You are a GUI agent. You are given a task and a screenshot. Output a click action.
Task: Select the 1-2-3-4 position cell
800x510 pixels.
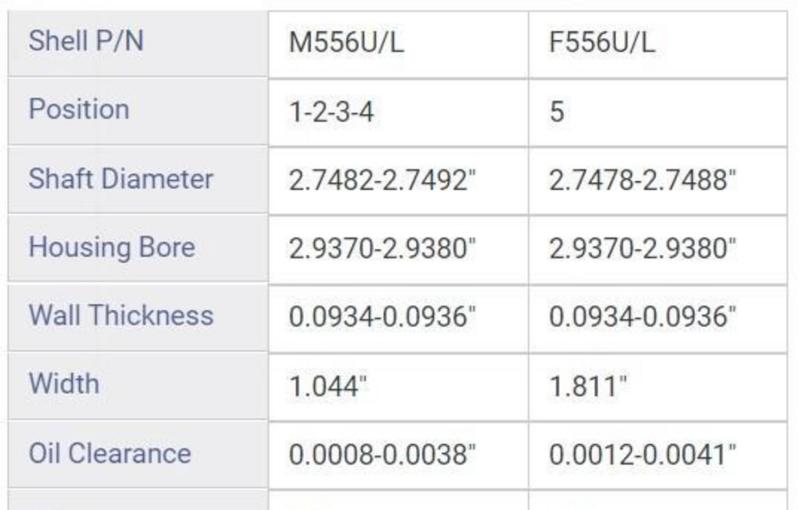331,111
